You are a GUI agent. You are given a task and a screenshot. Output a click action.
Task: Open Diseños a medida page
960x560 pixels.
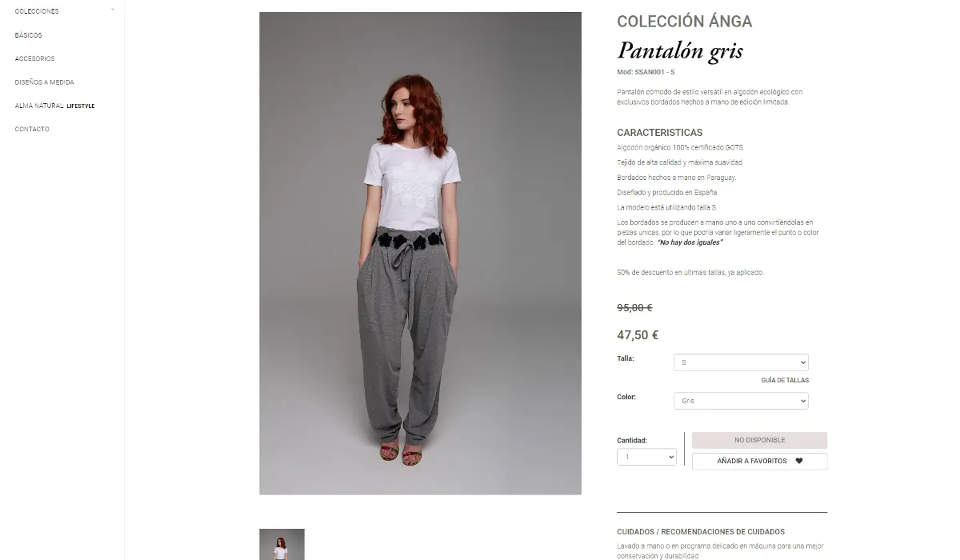click(x=44, y=82)
